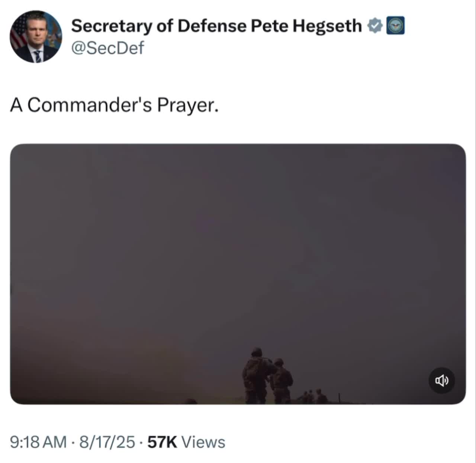Screen dimensions: 476x463
Task: Open the @SecDef handle link
Action: point(107,48)
